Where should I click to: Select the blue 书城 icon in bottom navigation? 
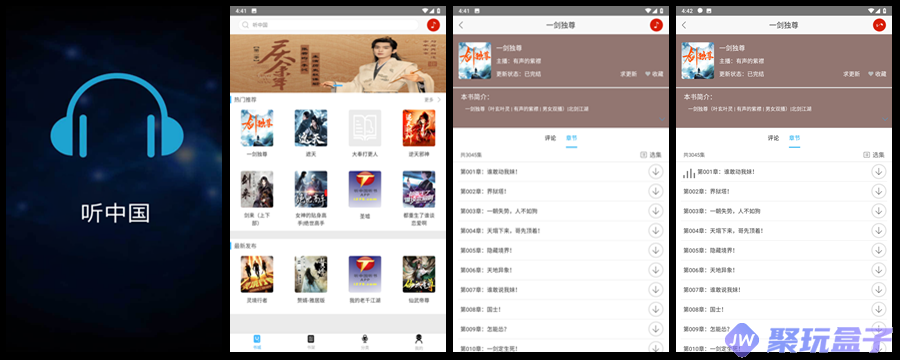pyautogui.click(x=257, y=339)
